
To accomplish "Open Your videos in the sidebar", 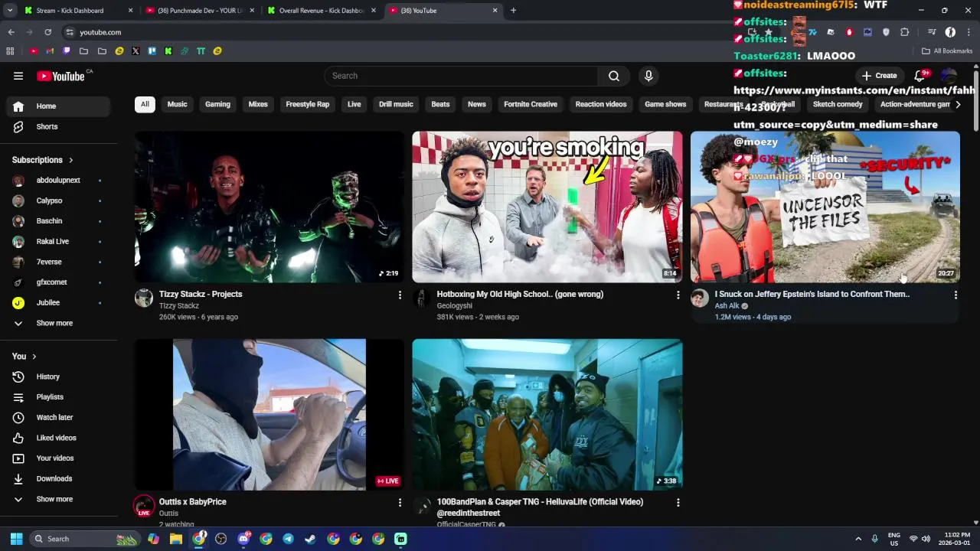I will pos(58,458).
